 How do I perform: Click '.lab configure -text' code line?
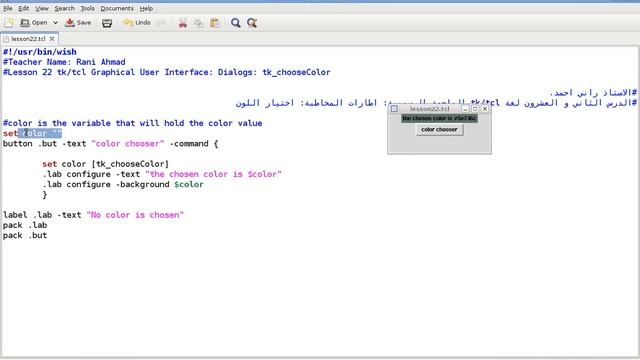tap(162, 174)
